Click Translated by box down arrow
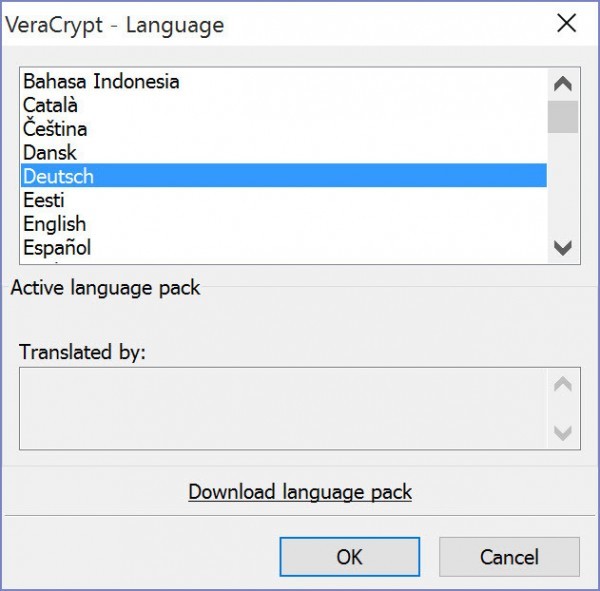This screenshot has height=591, width=600. pos(562,433)
